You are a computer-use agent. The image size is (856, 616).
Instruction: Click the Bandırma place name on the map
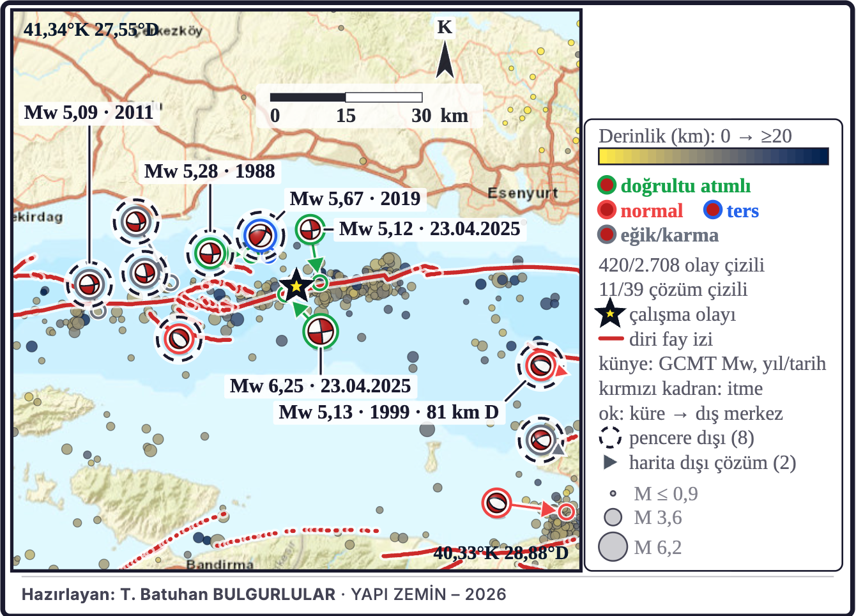click(x=220, y=564)
